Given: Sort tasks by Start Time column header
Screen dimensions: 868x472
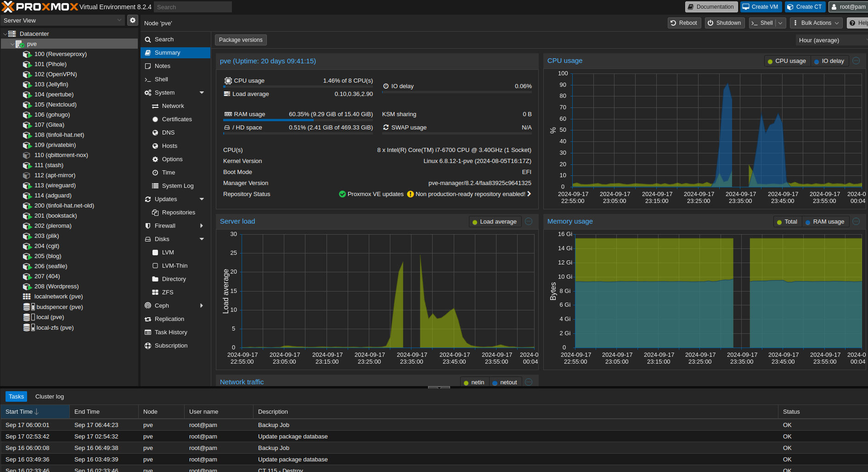Looking at the screenshot, I should point(35,412).
